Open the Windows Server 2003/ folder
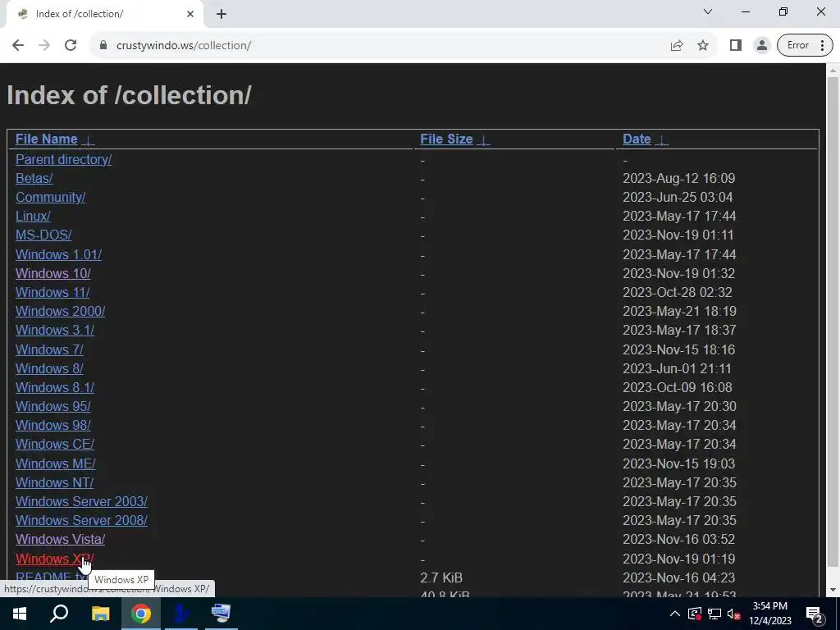Screen dimensions: 840x630 click(x=81, y=501)
